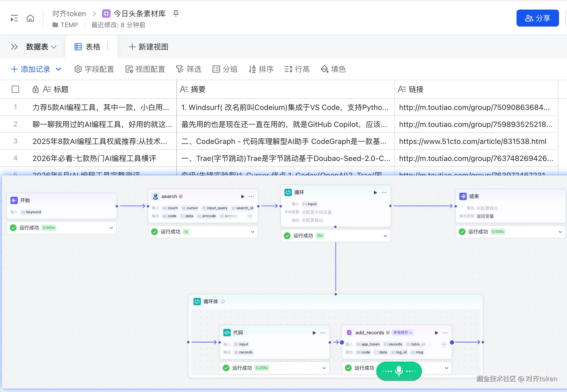Toggle the sidebar menu icon
Image resolution: width=567 pixels, height=392 pixels.
(x=14, y=18)
